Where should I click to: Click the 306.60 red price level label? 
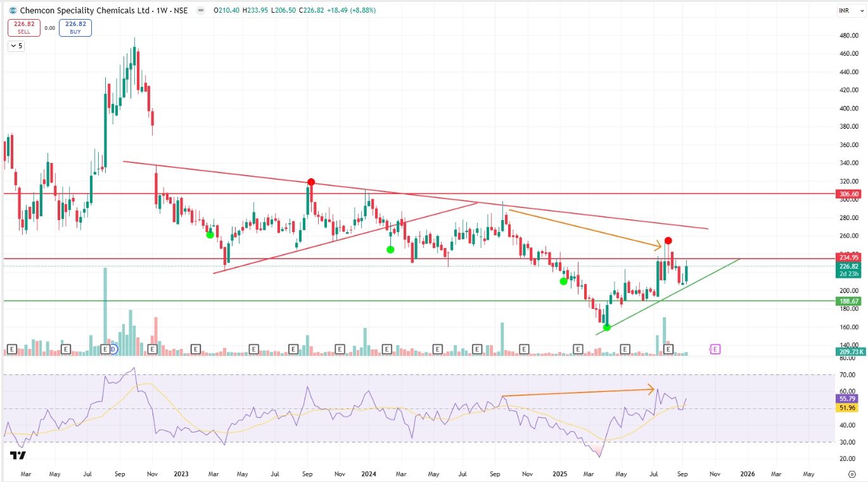848,193
